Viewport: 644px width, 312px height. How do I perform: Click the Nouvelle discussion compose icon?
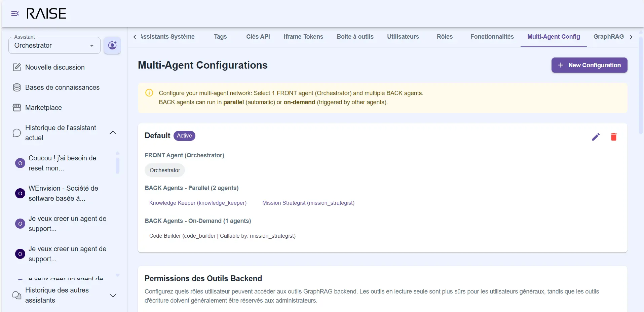point(17,67)
